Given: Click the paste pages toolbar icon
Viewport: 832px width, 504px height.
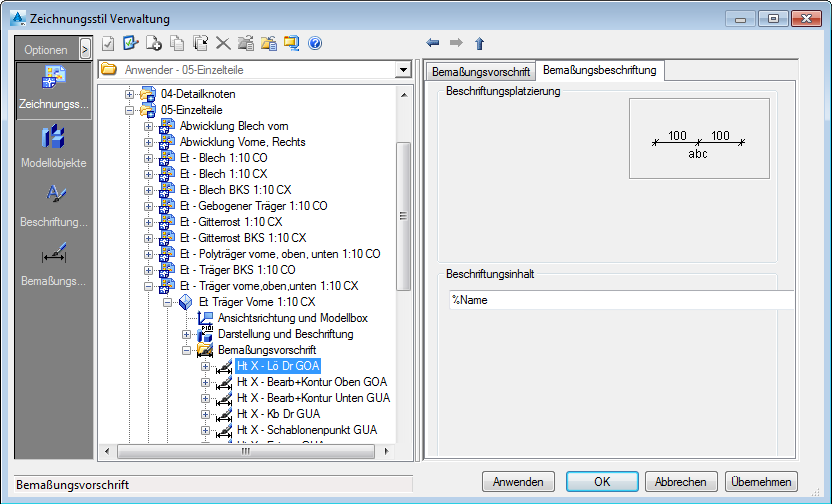Looking at the screenshot, I should click(x=200, y=44).
